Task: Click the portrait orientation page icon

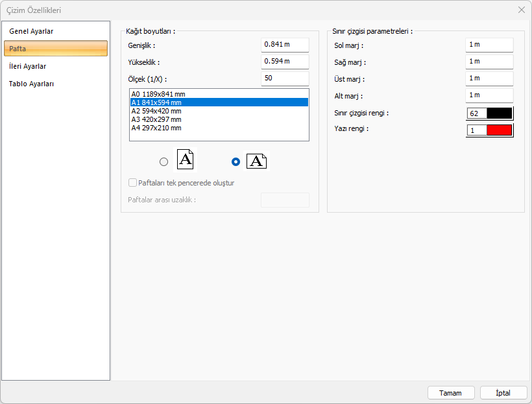Action: coord(185,160)
